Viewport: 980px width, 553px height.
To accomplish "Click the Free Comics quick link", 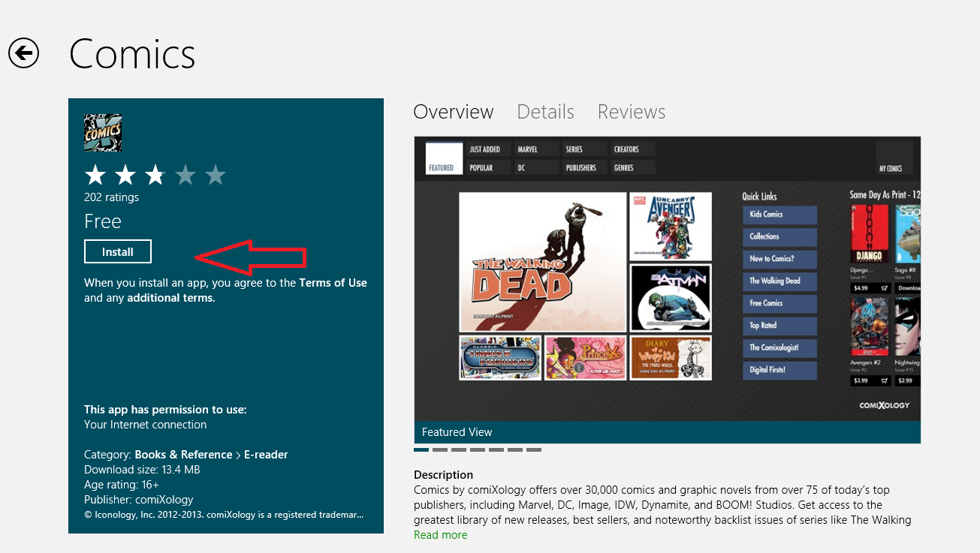I will 779,303.
